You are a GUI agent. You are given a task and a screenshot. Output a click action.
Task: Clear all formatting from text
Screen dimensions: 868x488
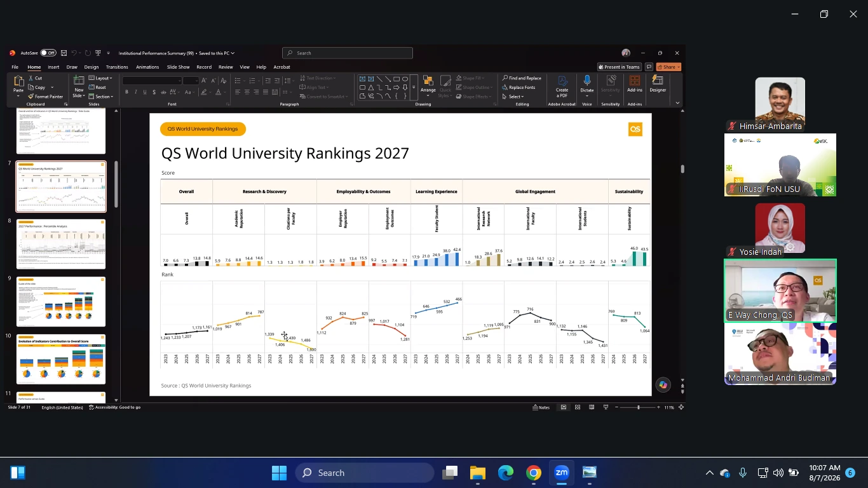click(x=223, y=81)
